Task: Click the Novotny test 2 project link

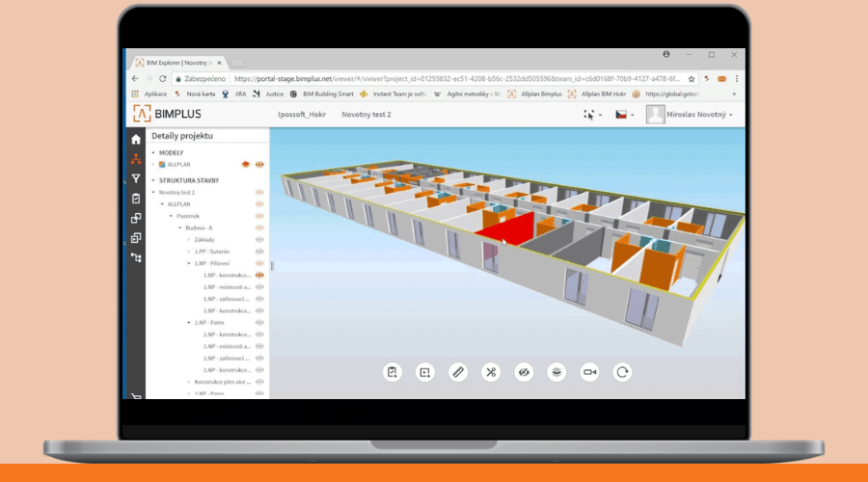Action: coord(366,115)
